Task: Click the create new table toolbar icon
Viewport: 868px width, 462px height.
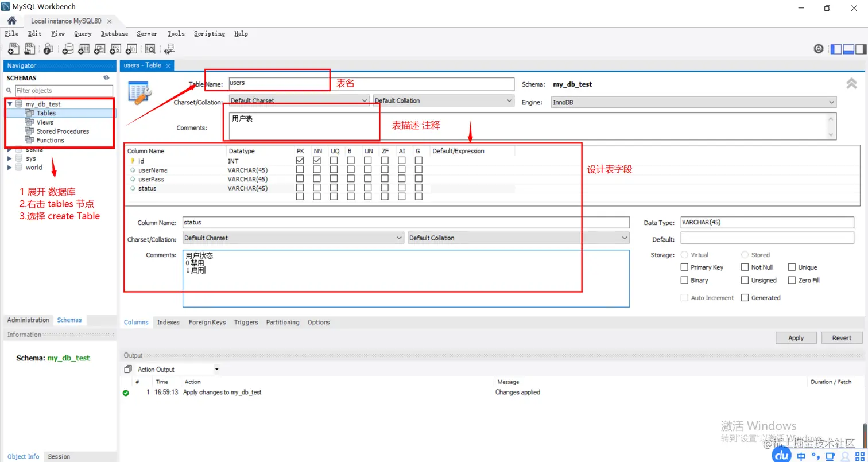Action: coord(83,49)
